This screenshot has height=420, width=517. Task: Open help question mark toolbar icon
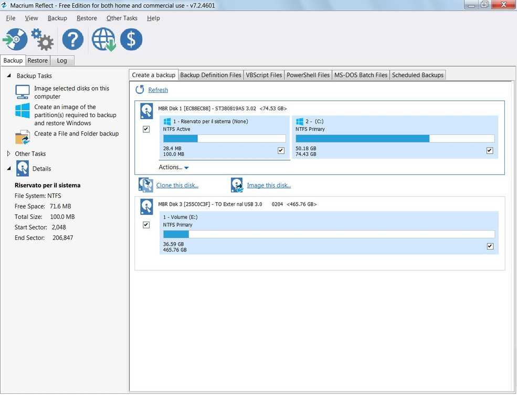click(72, 39)
